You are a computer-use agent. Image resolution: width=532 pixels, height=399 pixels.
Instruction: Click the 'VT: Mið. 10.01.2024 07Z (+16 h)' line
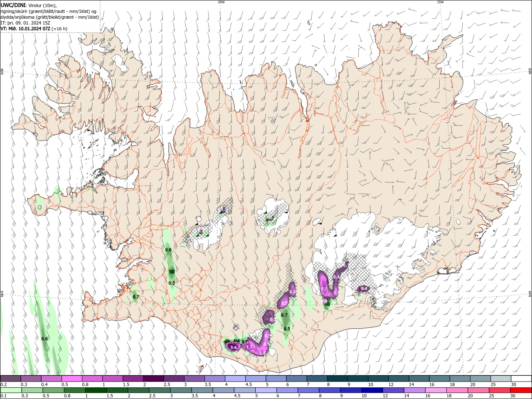click(34, 29)
